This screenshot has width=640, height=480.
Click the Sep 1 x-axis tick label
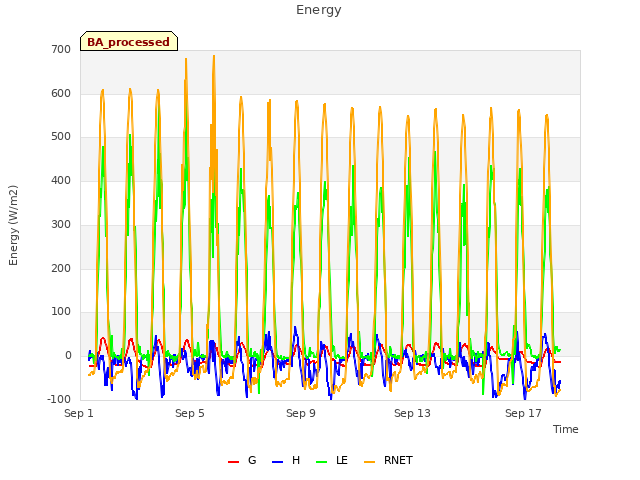coord(79,413)
